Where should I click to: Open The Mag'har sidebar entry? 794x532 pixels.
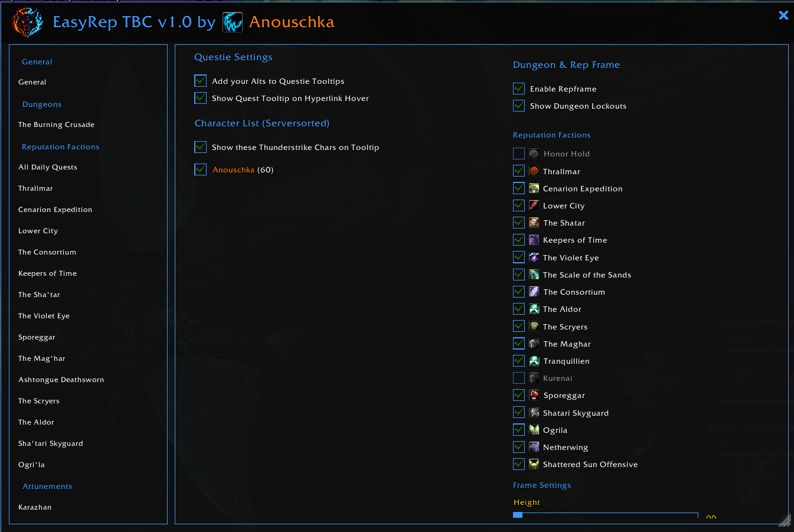(x=42, y=358)
